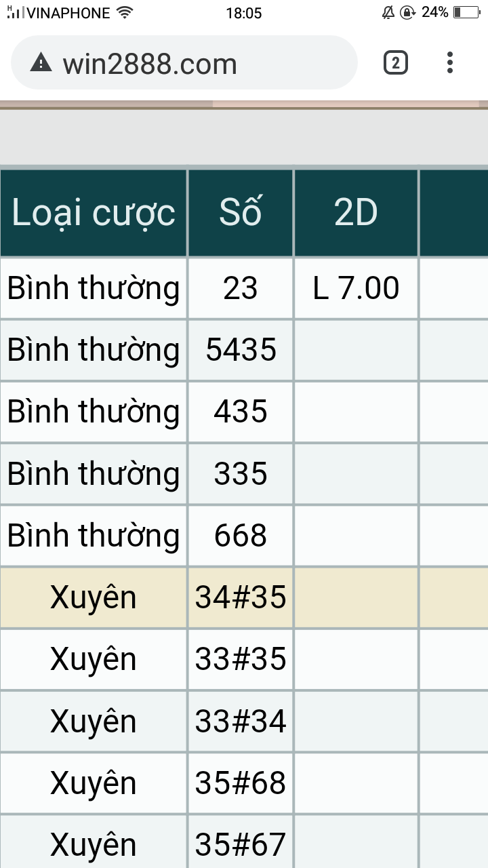Tap the battery indicator icon
The height and width of the screenshot is (868, 488).
pyautogui.click(x=467, y=12)
